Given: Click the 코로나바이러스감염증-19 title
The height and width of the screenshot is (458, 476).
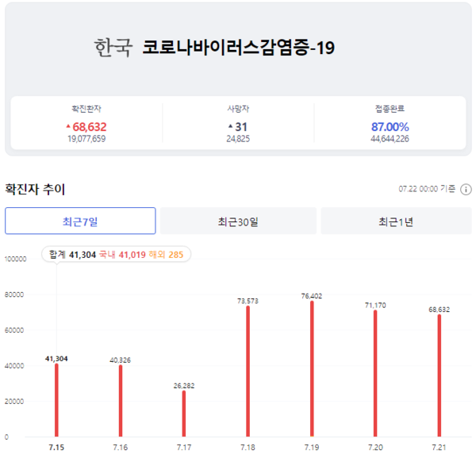Looking at the screenshot, I should tap(239, 48).
